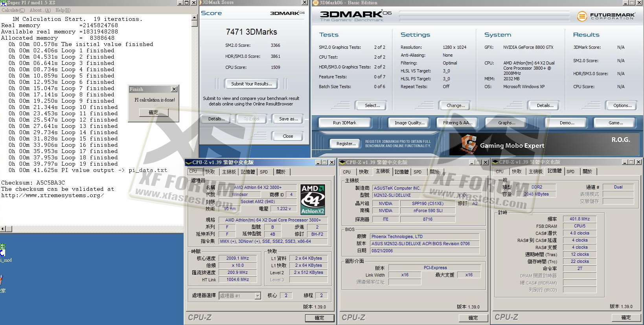Click the Checksum: A5C5BA3C line
644x325 pixels.
[x=33, y=183]
